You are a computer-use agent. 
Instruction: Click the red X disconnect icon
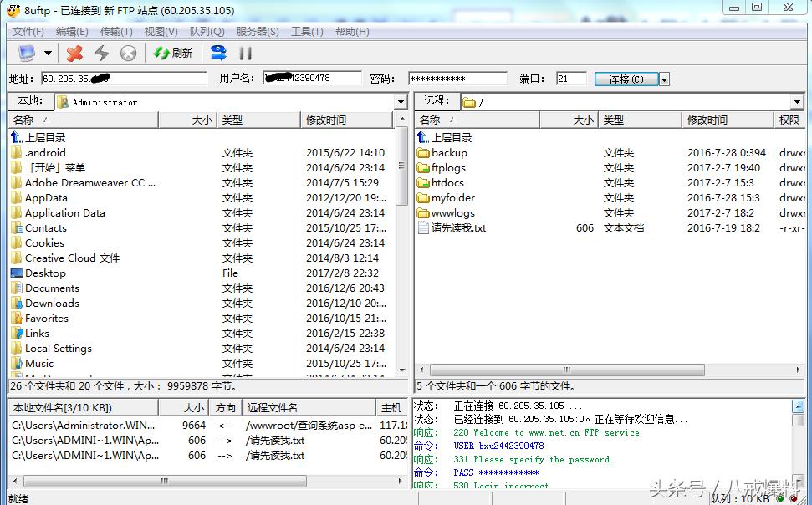pyautogui.click(x=74, y=52)
